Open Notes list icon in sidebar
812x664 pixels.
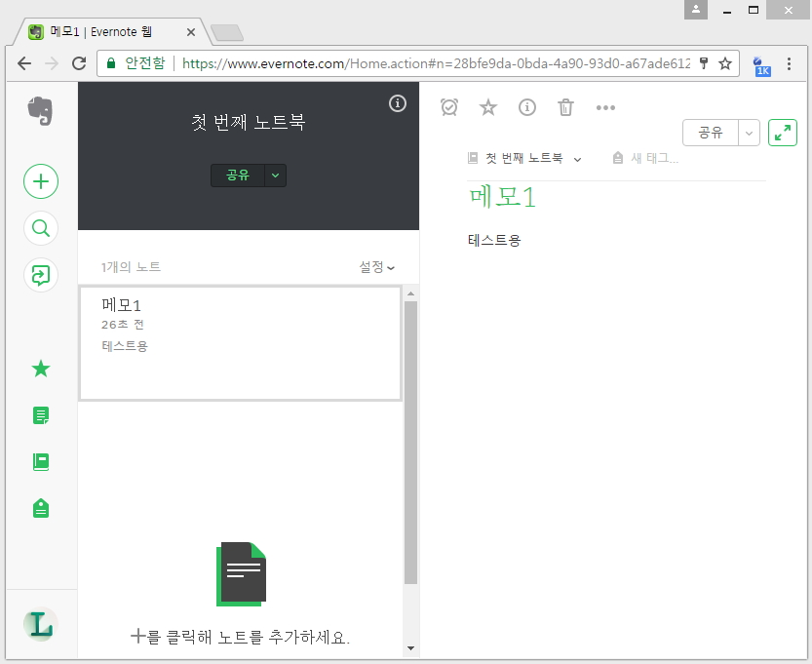point(41,415)
